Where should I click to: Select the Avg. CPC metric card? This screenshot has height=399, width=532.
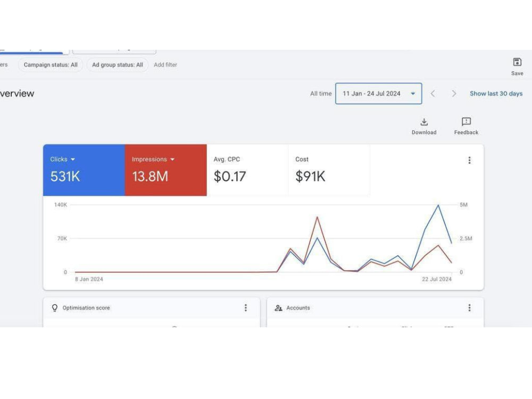(x=247, y=170)
